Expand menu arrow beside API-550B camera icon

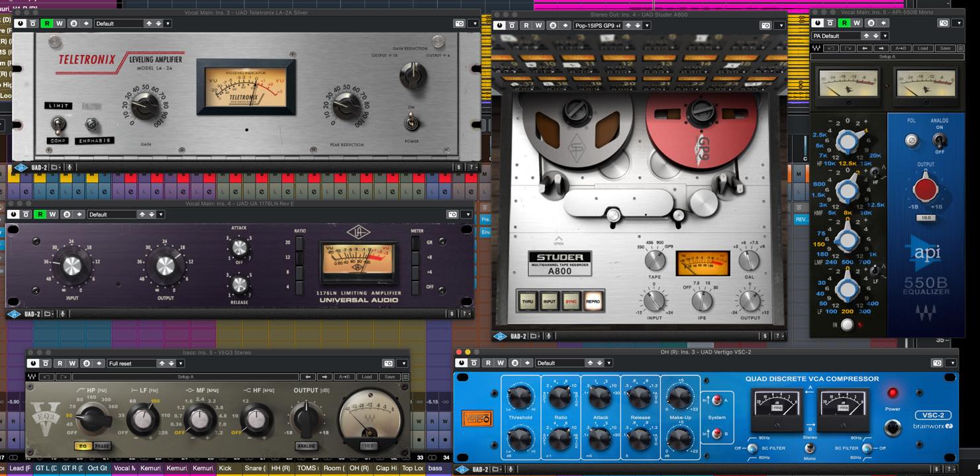coord(958,23)
